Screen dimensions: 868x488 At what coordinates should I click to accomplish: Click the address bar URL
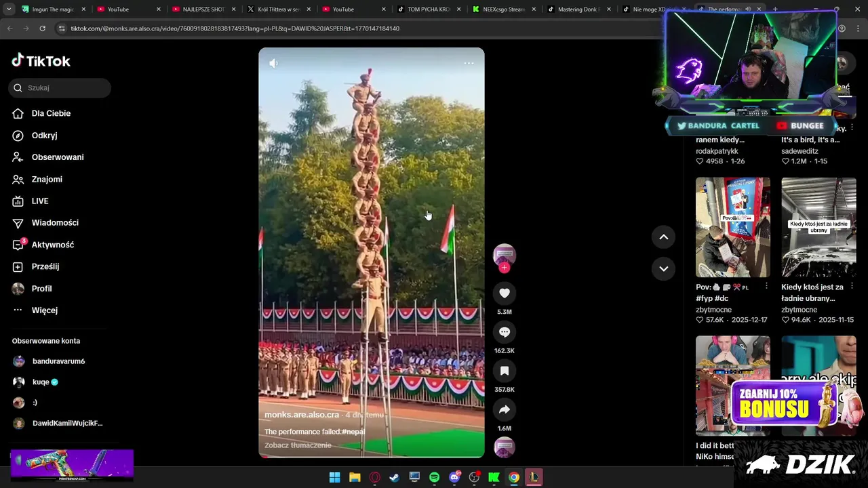click(235, 28)
